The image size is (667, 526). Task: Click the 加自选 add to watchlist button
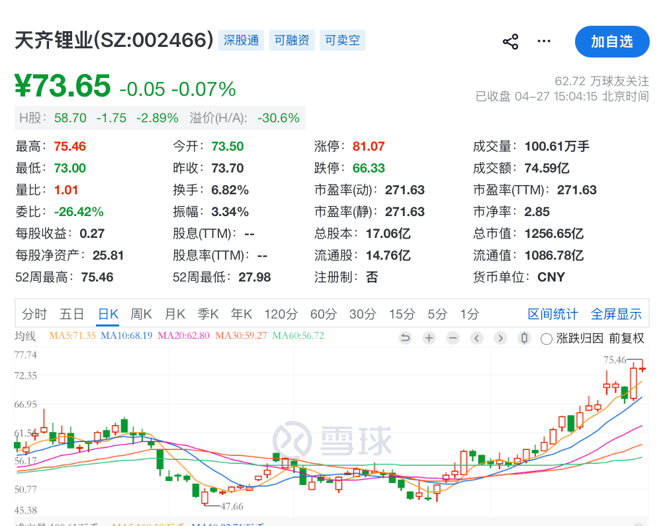click(612, 41)
